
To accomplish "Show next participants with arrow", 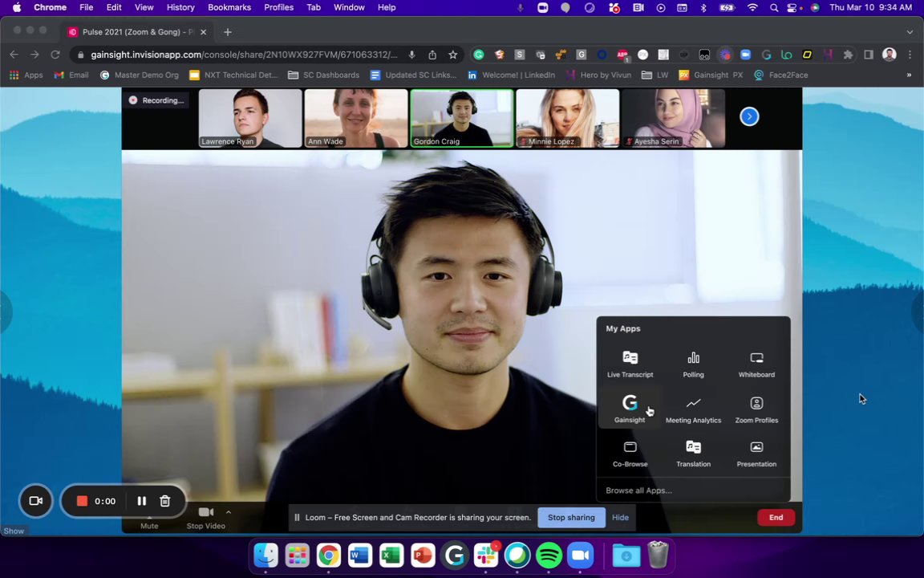I will (749, 116).
